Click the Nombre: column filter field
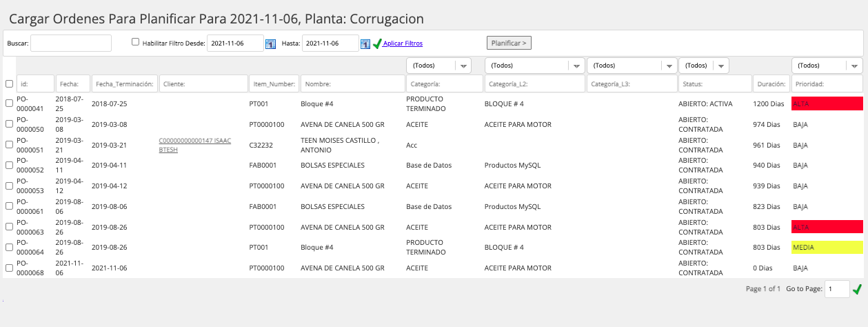Image resolution: width=868 pixels, height=327 pixels. click(x=353, y=83)
